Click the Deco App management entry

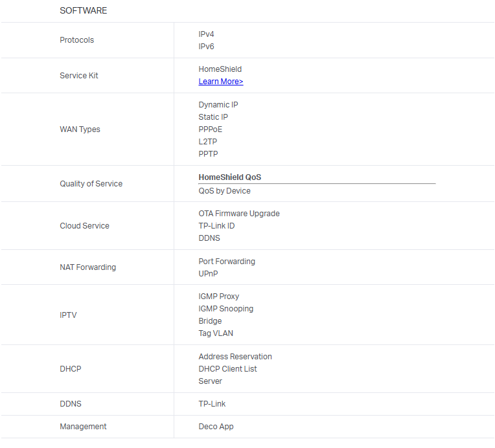point(216,427)
